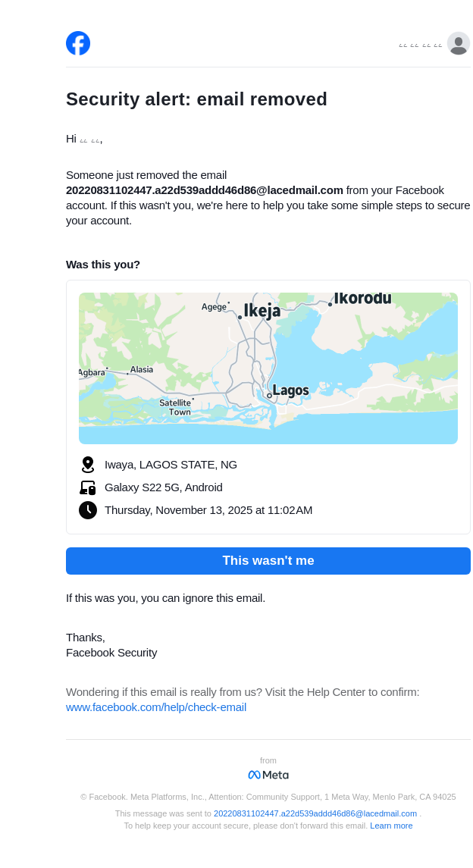Image resolution: width=473 pixels, height=868 pixels.
Task: Click the Ikorodu label on the map
Action: click(x=362, y=299)
